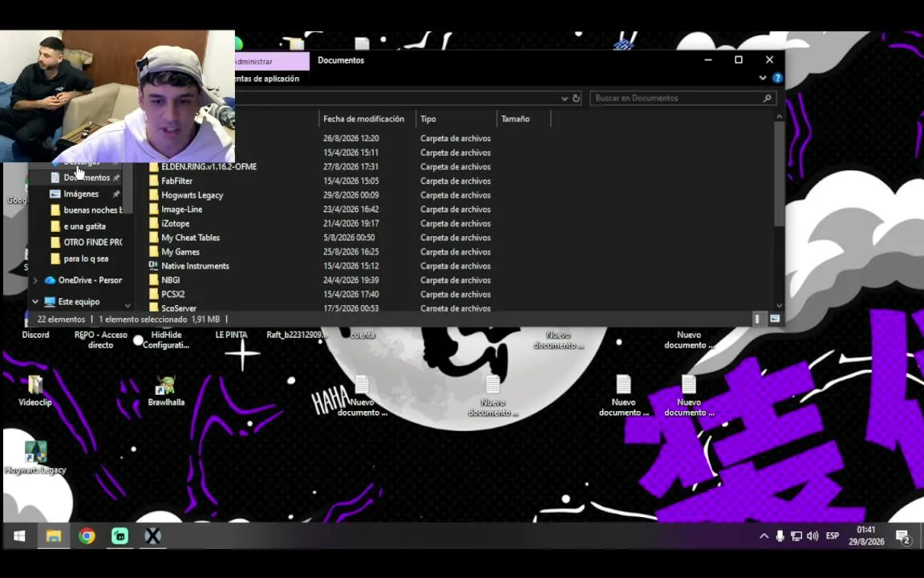Select REPO - Acceso directo desktop shortcut
Image resolution: width=924 pixels, height=578 pixels.
(x=101, y=339)
